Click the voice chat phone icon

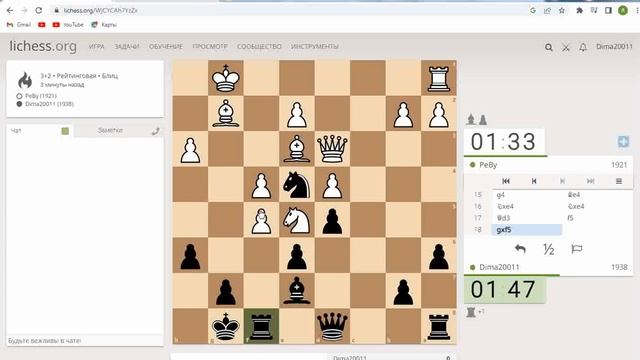pyautogui.click(x=155, y=131)
